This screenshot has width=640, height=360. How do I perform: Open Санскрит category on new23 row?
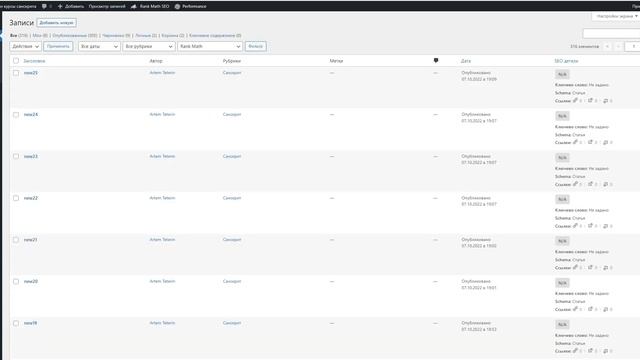[232, 156]
